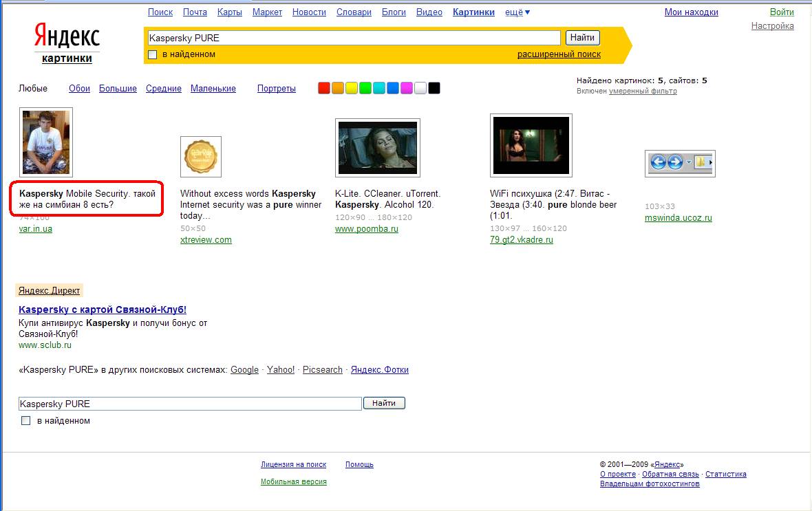Open the Яндекс.Директ label link
The image size is (812, 511).
click(x=49, y=290)
